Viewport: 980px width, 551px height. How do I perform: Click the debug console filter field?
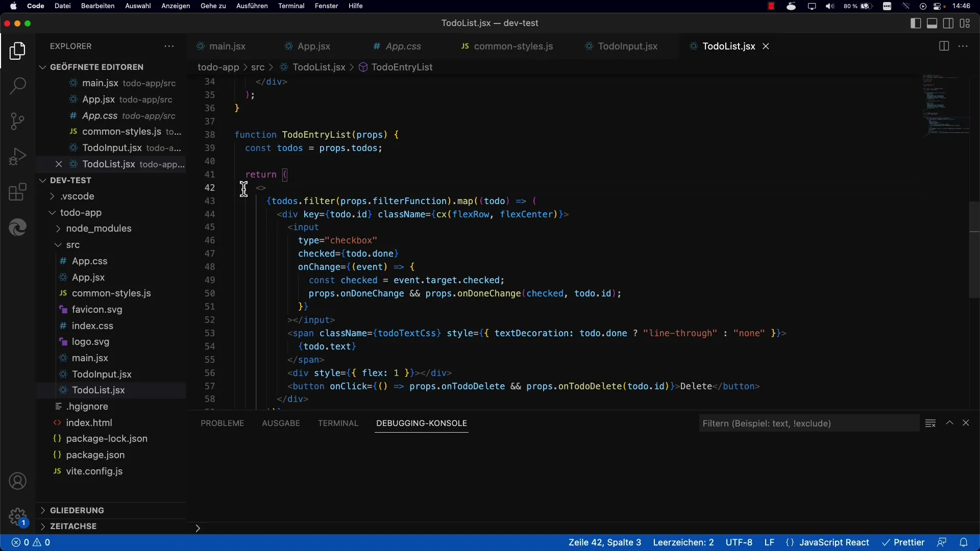[809, 423]
